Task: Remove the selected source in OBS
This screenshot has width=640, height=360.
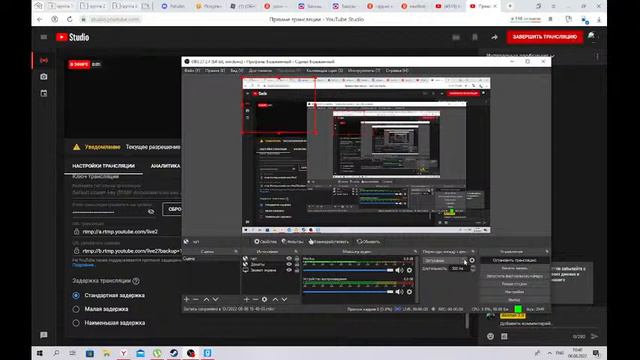Action: coord(255,300)
